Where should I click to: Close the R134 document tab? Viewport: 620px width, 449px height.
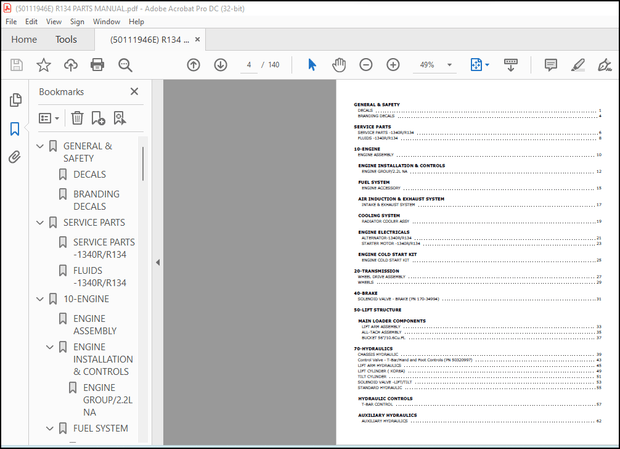(197, 40)
